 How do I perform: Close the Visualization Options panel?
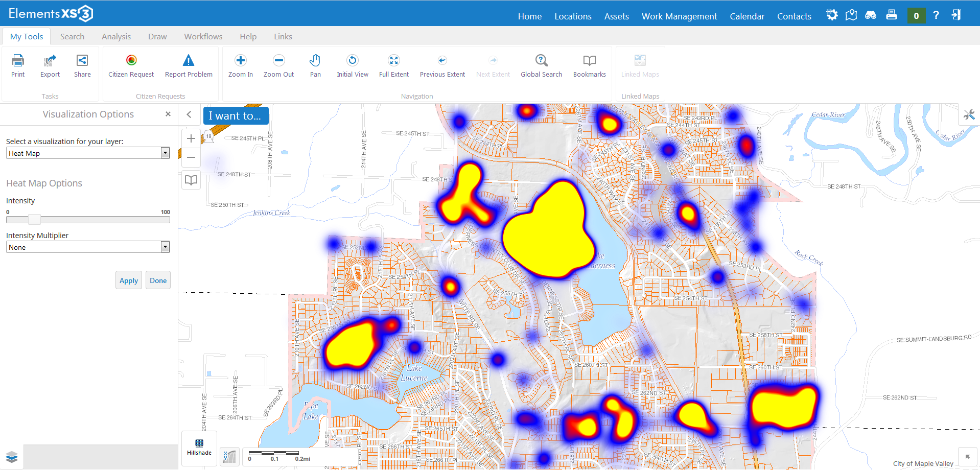point(168,114)
